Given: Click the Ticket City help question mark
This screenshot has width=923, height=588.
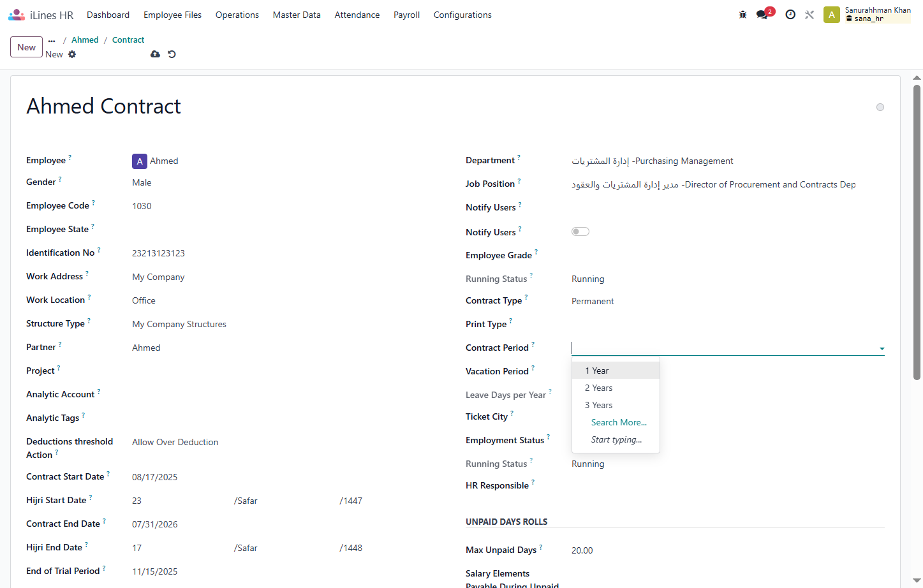Looking at the screenshot, I should pos(512,413).
